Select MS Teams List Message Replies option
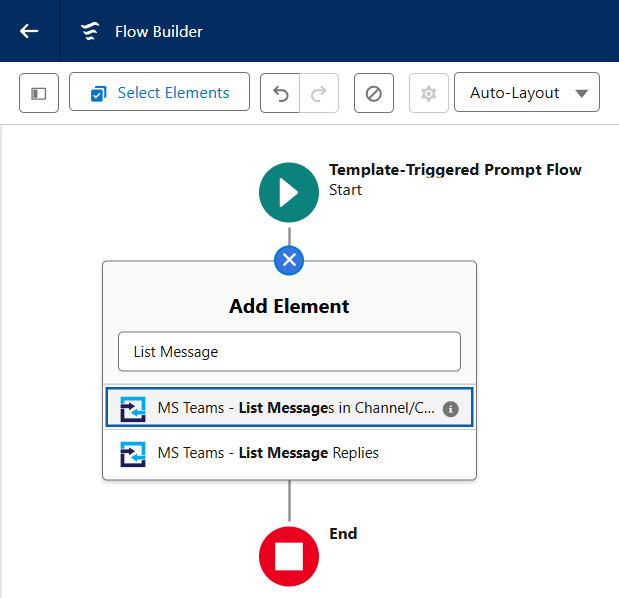The image size is (619, 598). (x=289, y=454)
